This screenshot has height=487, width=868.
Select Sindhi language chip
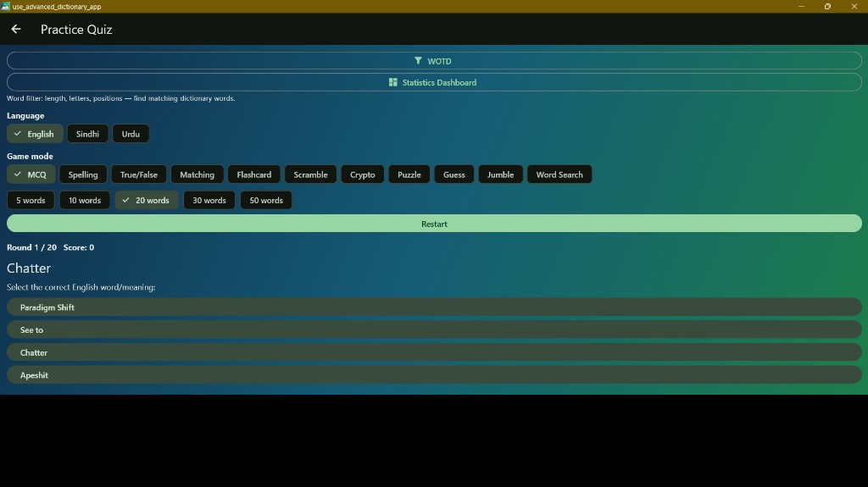[87, 134]
